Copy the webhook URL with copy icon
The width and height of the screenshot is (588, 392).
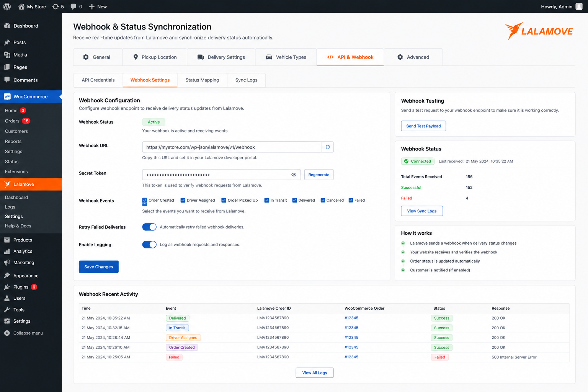pyautogui.click(x=328, y=147)
